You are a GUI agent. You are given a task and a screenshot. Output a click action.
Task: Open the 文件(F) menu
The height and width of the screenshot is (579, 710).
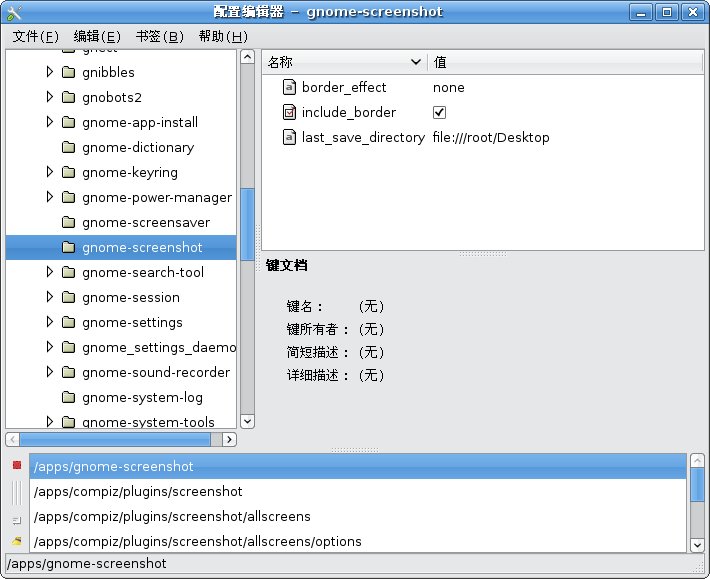35,36
